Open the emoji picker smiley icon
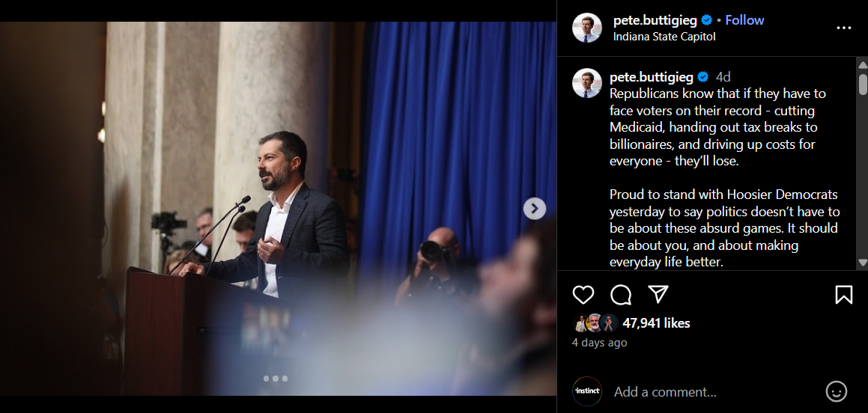Screen dimensions: 868x413 click(836, 391)
